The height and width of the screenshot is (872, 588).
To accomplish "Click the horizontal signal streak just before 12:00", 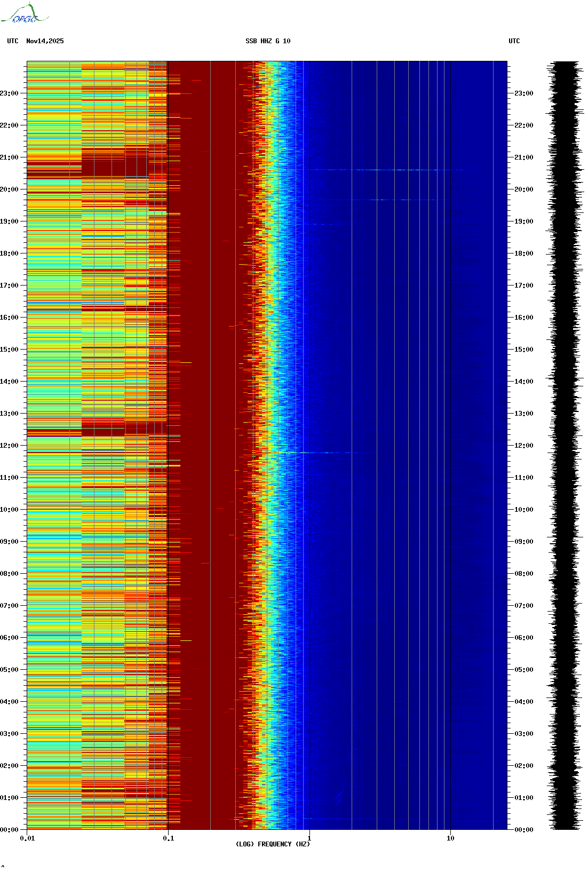I will [320, 453].
